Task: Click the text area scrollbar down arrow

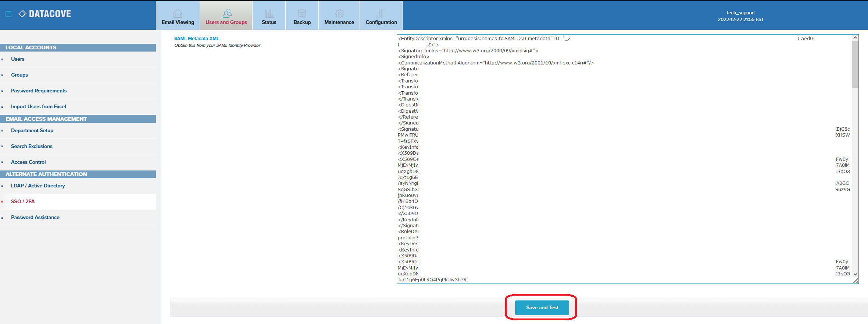Action: (855, 274)
